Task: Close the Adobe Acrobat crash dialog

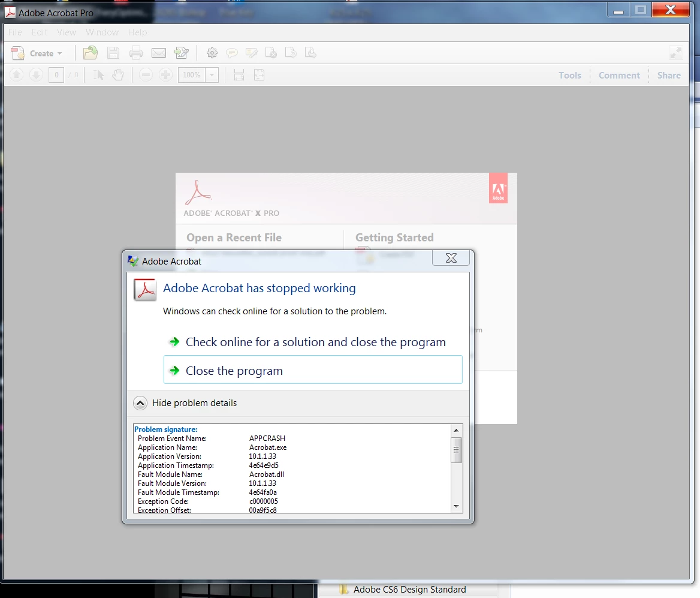Action: (451, 258)
